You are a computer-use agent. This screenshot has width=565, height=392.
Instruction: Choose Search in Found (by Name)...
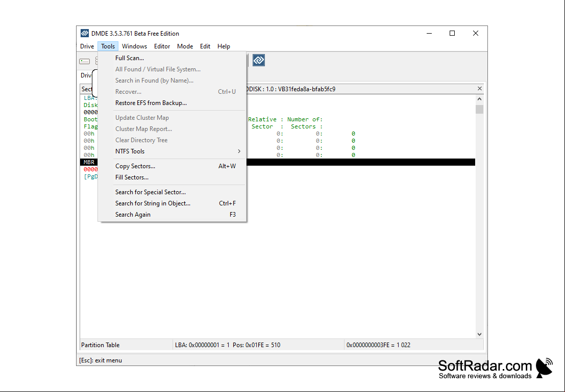(x=172, y=80)
